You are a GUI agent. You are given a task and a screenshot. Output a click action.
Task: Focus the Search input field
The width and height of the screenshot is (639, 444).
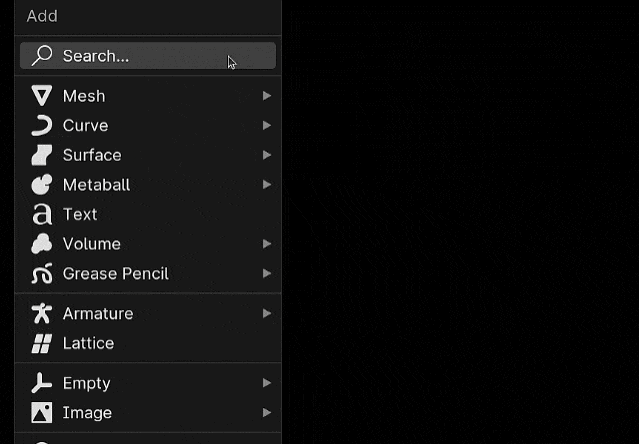[x=148, y=56]
